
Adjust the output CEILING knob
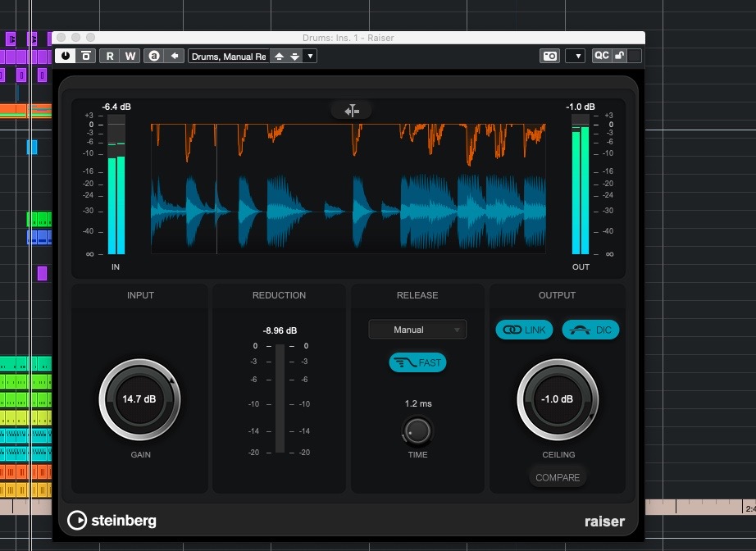558,399
